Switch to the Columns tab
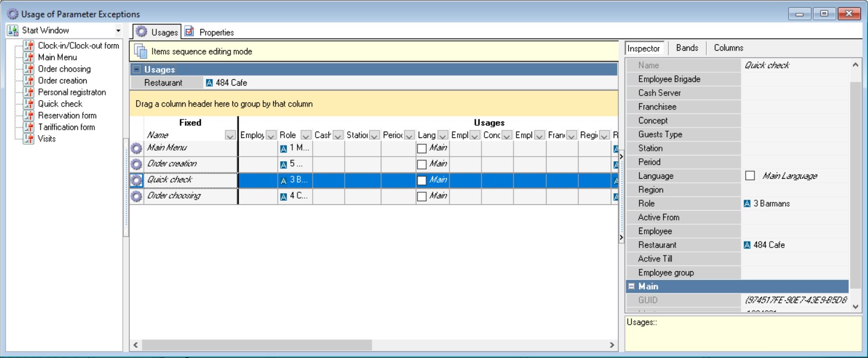Image resolution: width=868 pixels, height=358 pixels. (x=728, y=48)
